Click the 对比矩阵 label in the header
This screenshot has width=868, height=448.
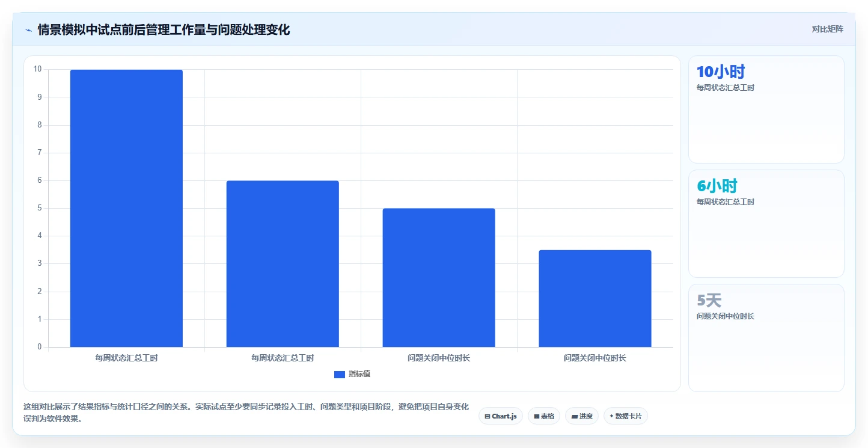tap(827, 29)
